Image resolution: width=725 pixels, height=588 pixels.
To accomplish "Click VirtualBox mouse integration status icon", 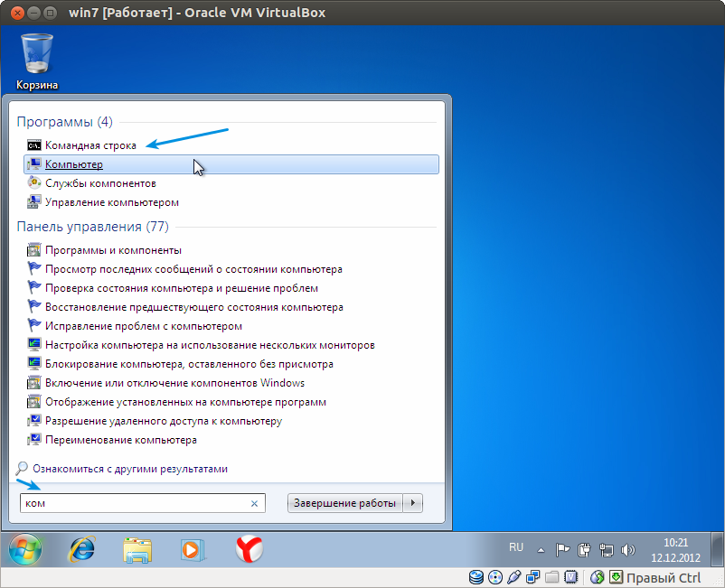I will tap(598, 577).
